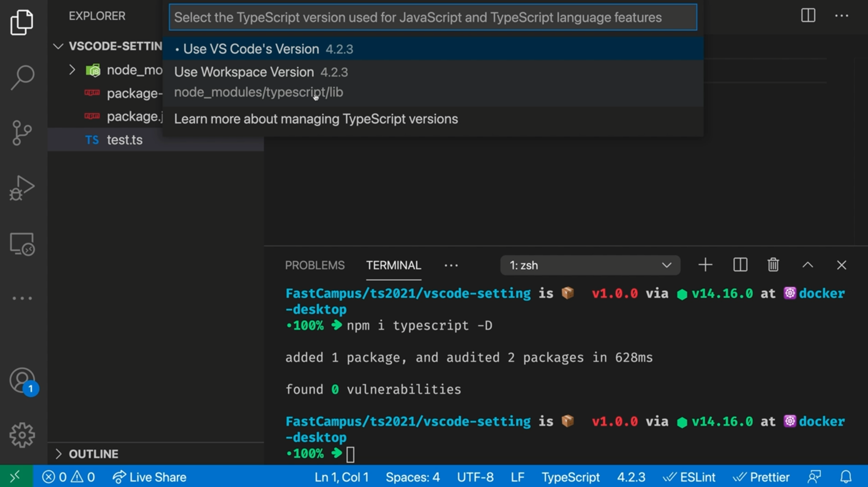Switch to the TERMINAL tab
This screenshot has width=868, height=487.
pyautogui.click(x=394, y=265)
